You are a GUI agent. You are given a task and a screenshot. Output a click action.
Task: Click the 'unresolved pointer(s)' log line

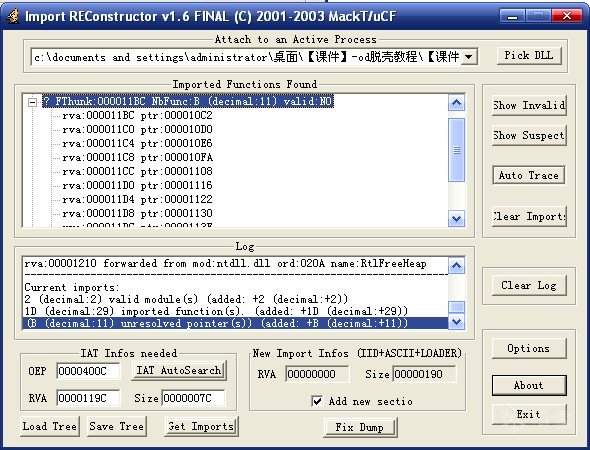[235, 324]
